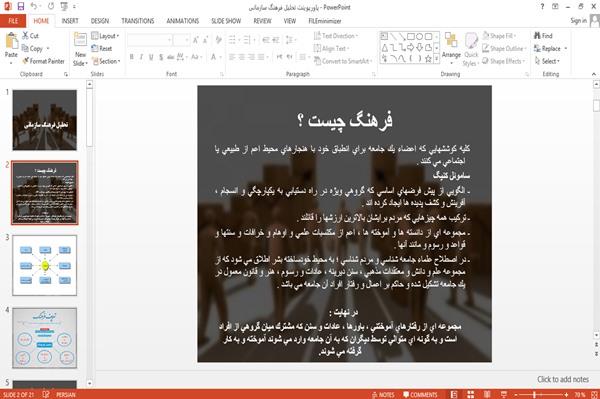Open the FILEminimizer tab
This screenshot has height=399, width=600.
click(325, 21)
